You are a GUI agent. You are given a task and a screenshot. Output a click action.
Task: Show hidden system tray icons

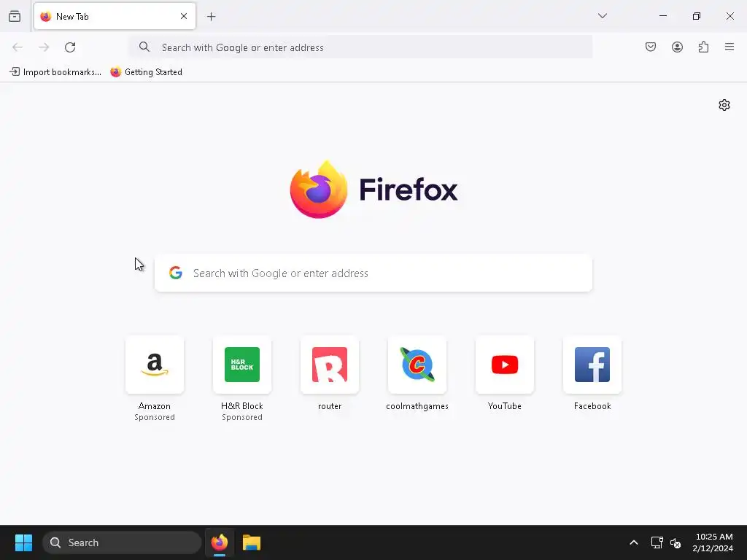pos(634,542)
